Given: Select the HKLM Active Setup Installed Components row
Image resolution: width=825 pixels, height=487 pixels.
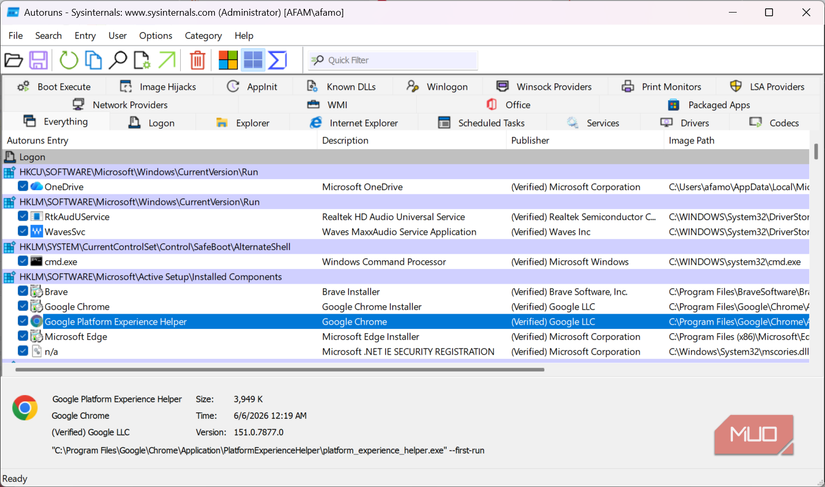Looking at the screenshot, I should 406,277.
